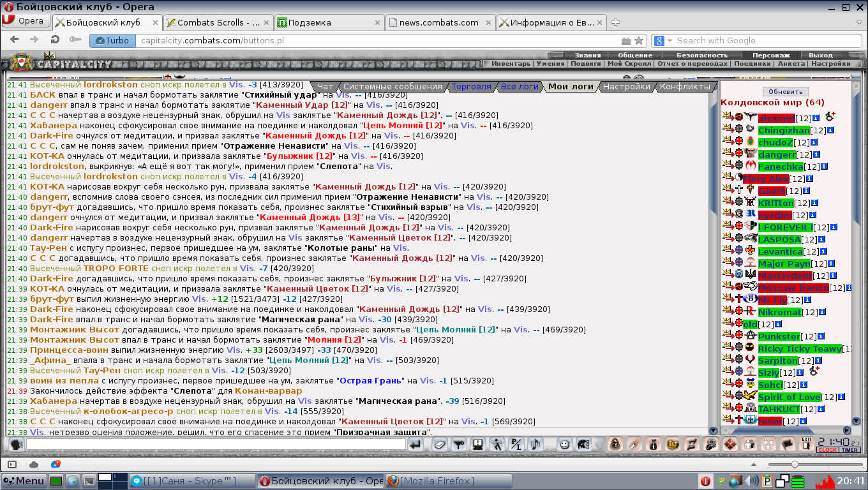
Task: Click the EXIT door icon
Action: [x=806, y=444]
